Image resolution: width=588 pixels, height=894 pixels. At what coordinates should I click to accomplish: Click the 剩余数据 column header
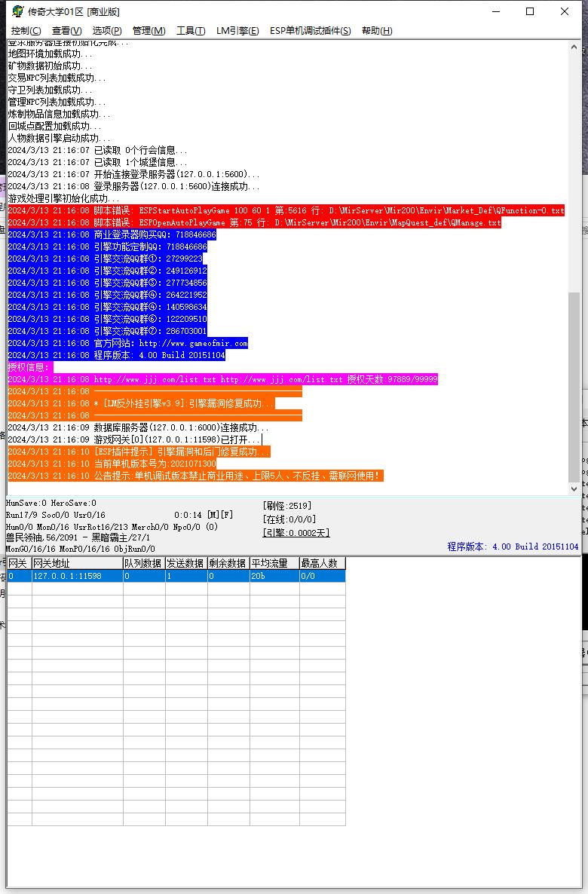pyautogui.click(x=228, y=563)
